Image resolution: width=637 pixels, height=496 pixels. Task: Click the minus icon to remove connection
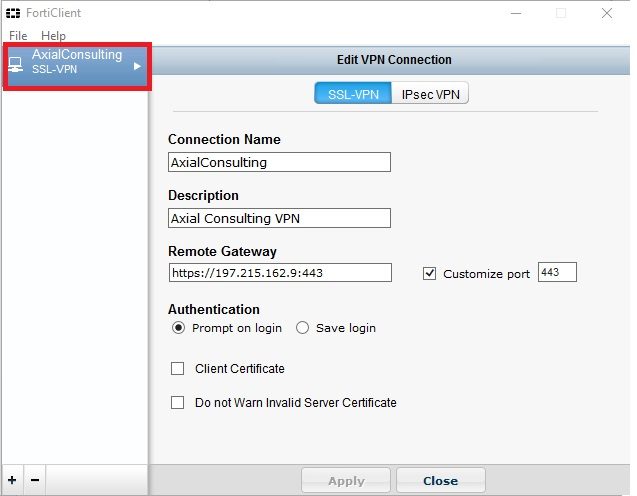[x=35, y=480]
